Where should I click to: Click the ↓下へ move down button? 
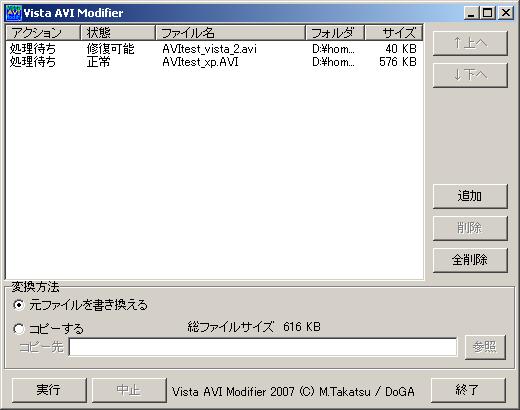[x=470, y=75]
